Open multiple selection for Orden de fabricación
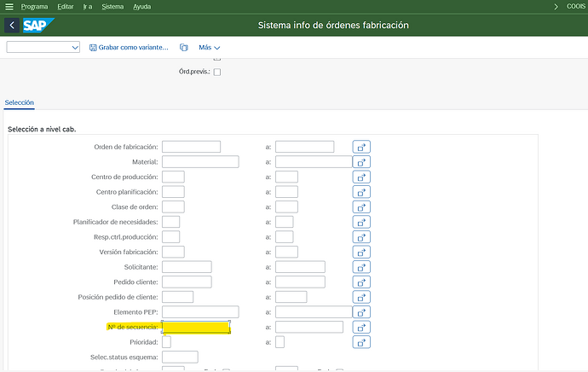 tap(361, 147)
